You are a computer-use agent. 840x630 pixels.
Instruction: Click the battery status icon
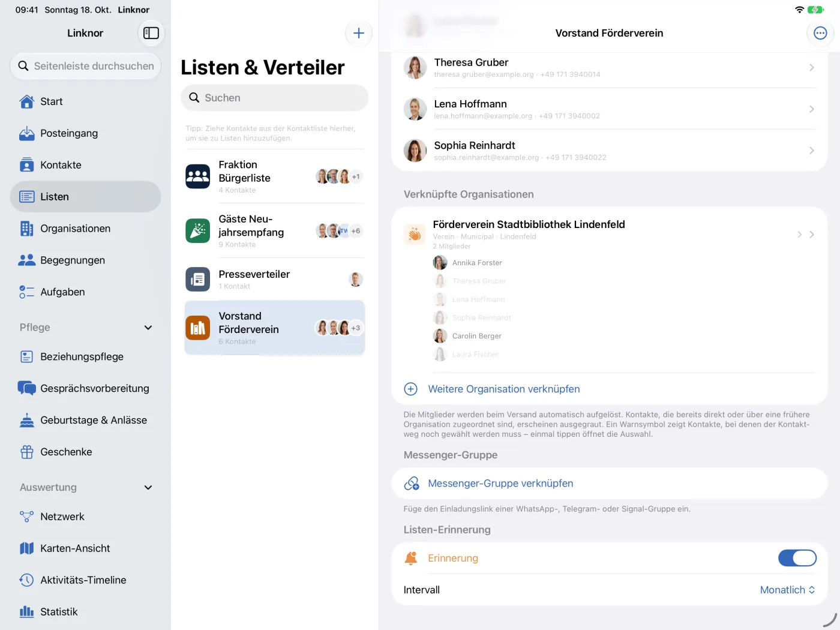[815, 10]
